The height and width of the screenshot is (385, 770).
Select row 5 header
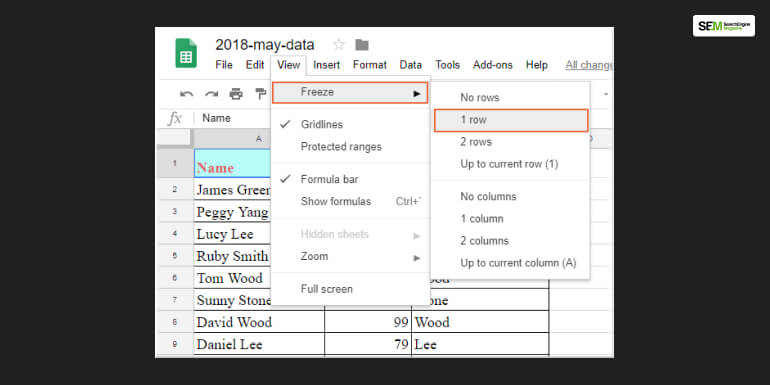[175, 255]
